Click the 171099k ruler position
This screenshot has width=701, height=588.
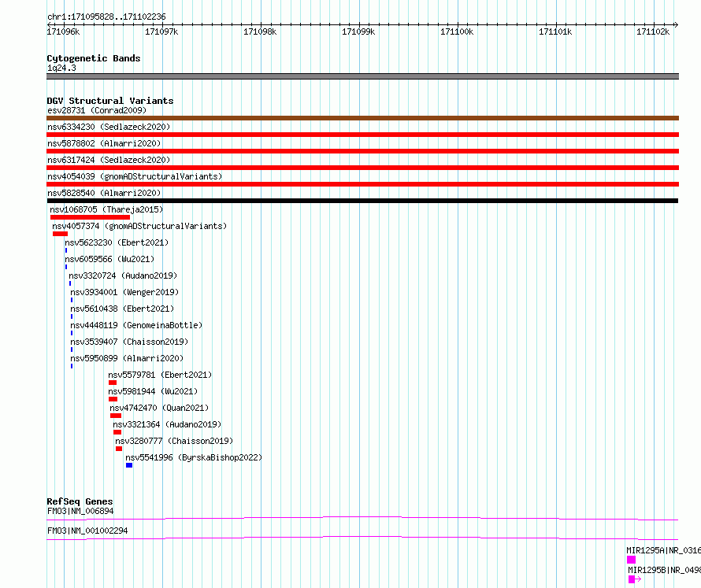click(358, 31)
